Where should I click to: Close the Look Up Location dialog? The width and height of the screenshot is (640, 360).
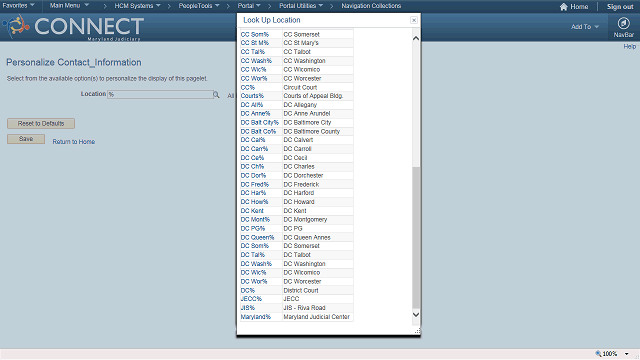point(413,20)
